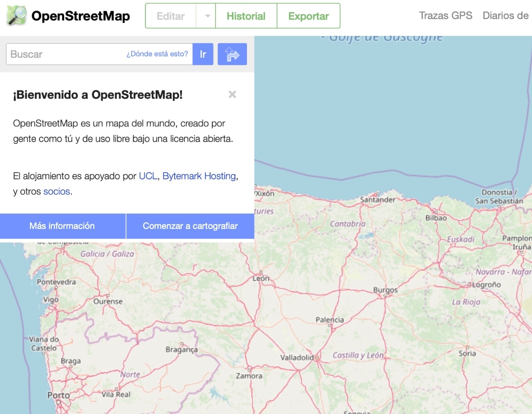
Task: Open the Bytemark Hosting link
Action: pyautogui.click(x=198, y=176)
